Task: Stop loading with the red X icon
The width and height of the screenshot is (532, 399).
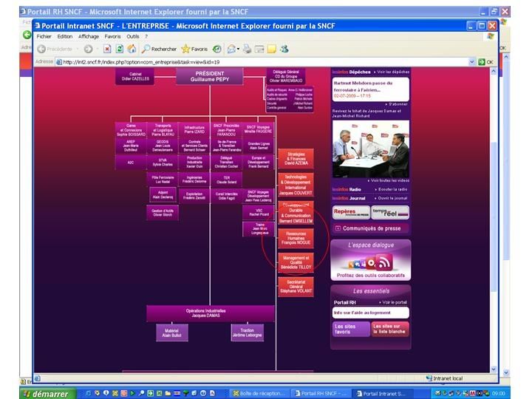Action: coord(107,50)
